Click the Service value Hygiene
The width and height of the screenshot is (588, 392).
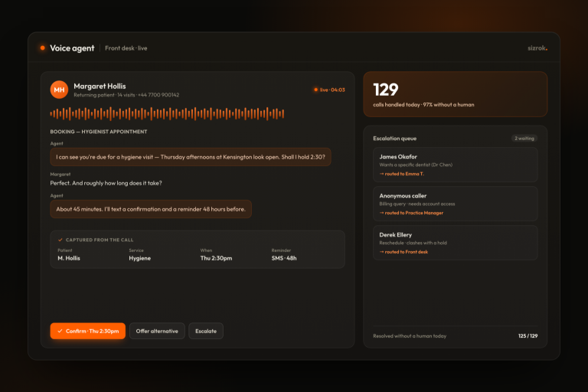pyautogui.click(x=140, y=258)
